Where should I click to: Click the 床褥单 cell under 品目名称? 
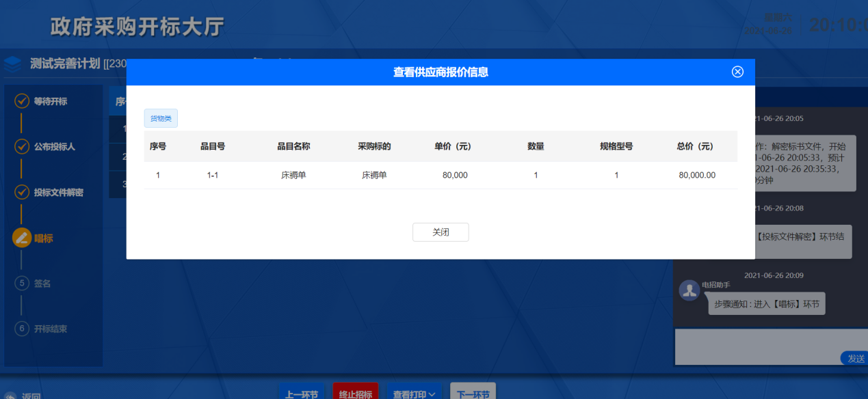[293, 175]
